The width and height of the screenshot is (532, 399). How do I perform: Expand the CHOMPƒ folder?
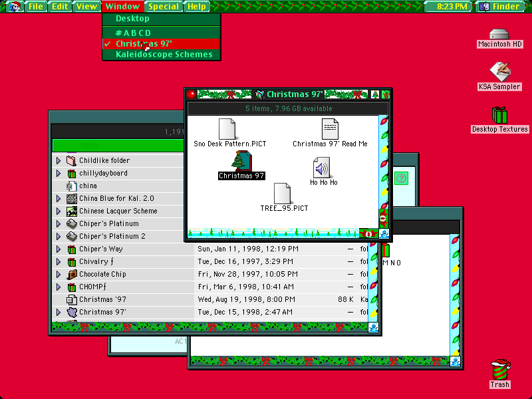[59, 287]
